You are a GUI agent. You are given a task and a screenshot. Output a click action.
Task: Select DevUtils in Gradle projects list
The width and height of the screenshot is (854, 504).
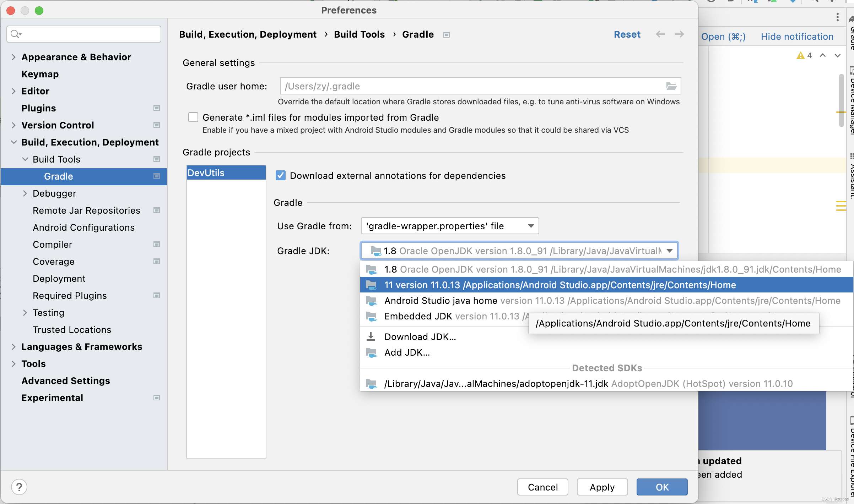point(226,173)
